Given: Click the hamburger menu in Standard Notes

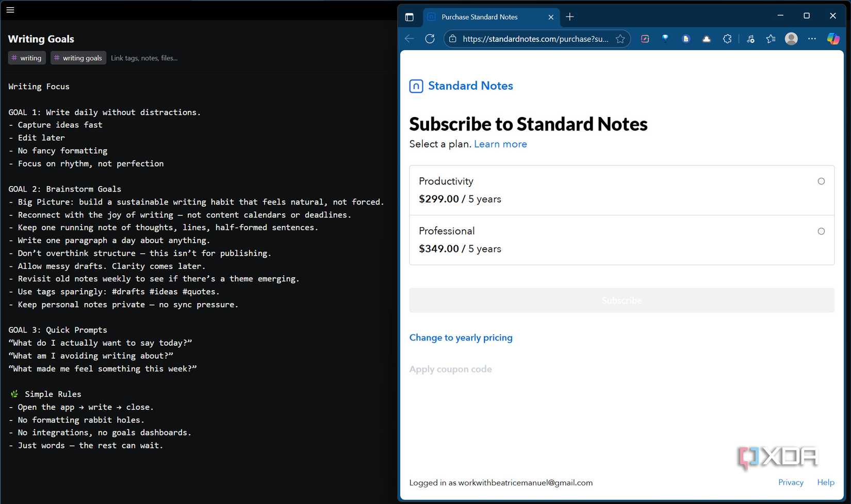Looking at the screenshot, I should [x=10, y=10].
